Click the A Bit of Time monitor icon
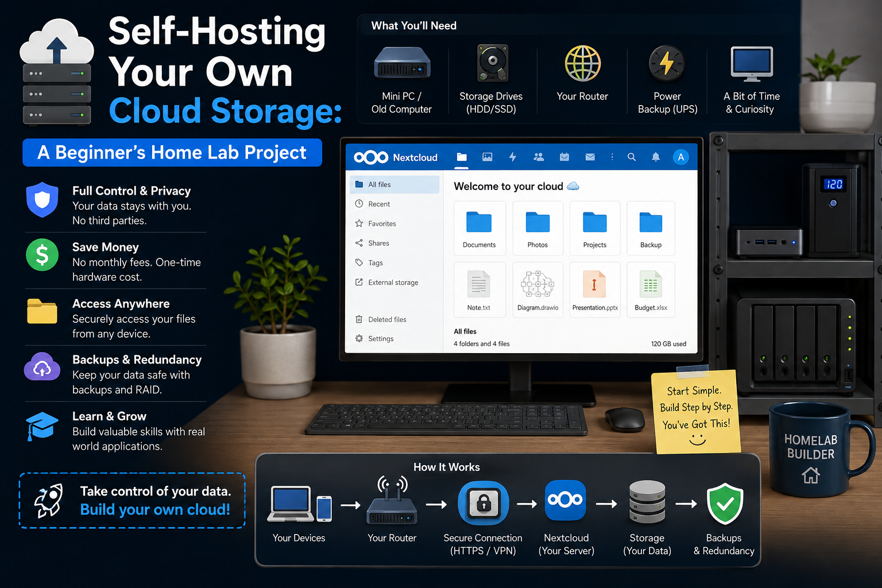 pyautogui.click(x=752, y=64)
